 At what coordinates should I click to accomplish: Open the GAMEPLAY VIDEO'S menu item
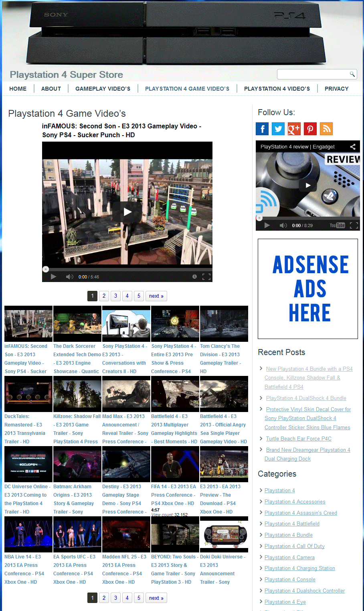click(x=103, y=89)
